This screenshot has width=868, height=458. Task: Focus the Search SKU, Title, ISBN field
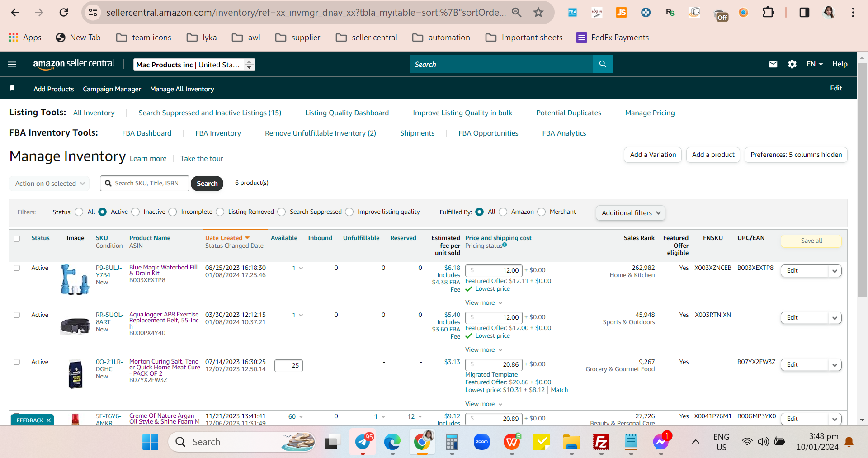point(145,184)
